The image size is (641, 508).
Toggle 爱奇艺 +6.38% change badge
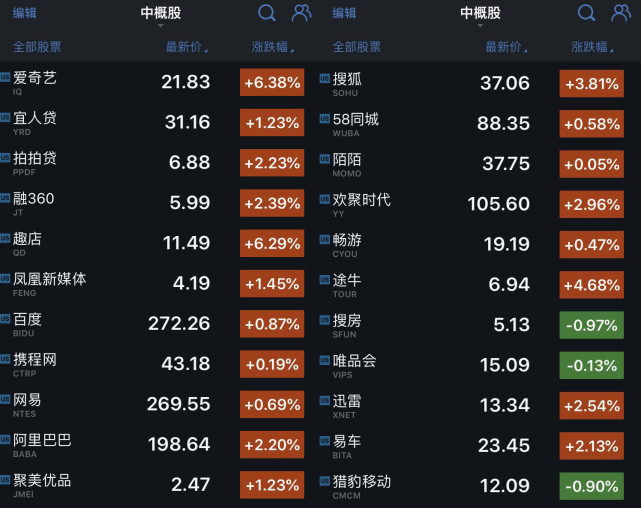[272, 82]
